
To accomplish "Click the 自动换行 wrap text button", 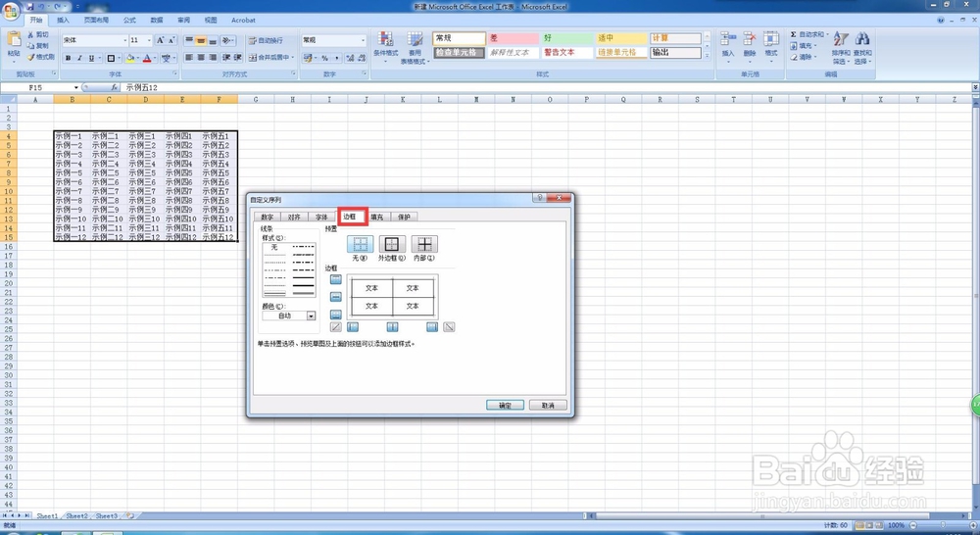I will coord(266,40).
